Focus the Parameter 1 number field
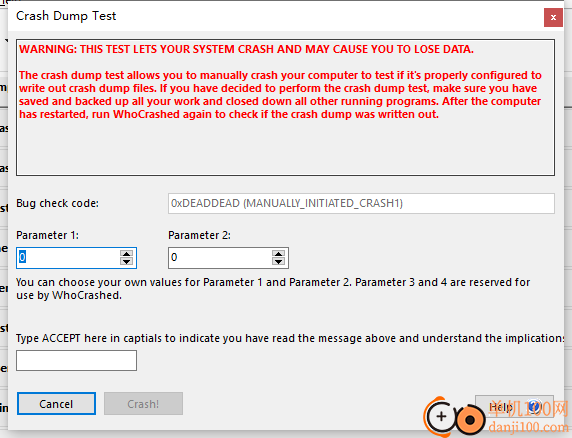 pyautogui.click(x=69, y=258)
